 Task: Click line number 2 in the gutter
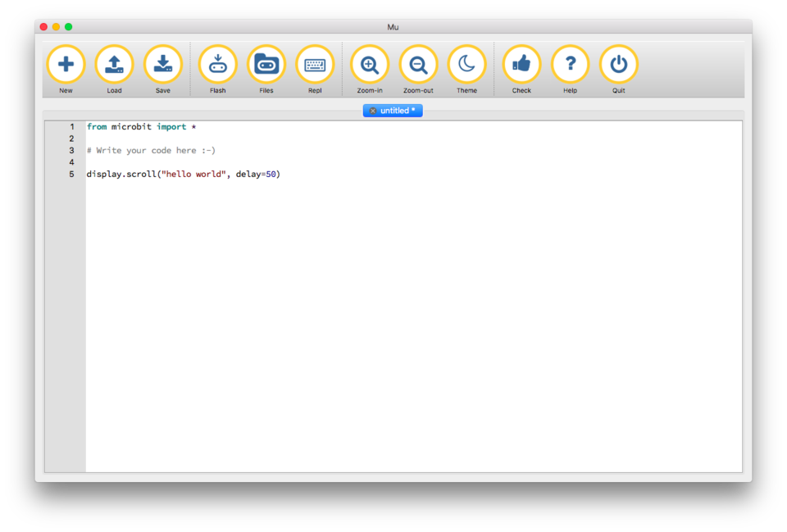click(72, 139)
